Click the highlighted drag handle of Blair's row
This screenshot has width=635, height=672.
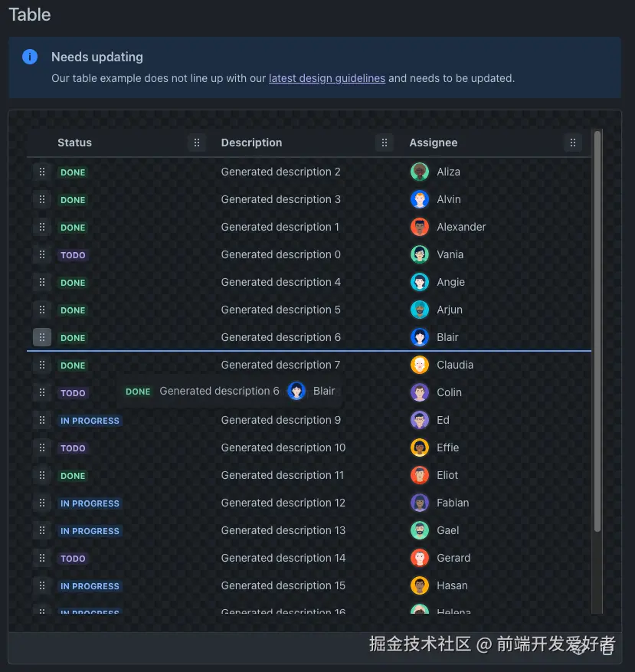tap(42, 337)
